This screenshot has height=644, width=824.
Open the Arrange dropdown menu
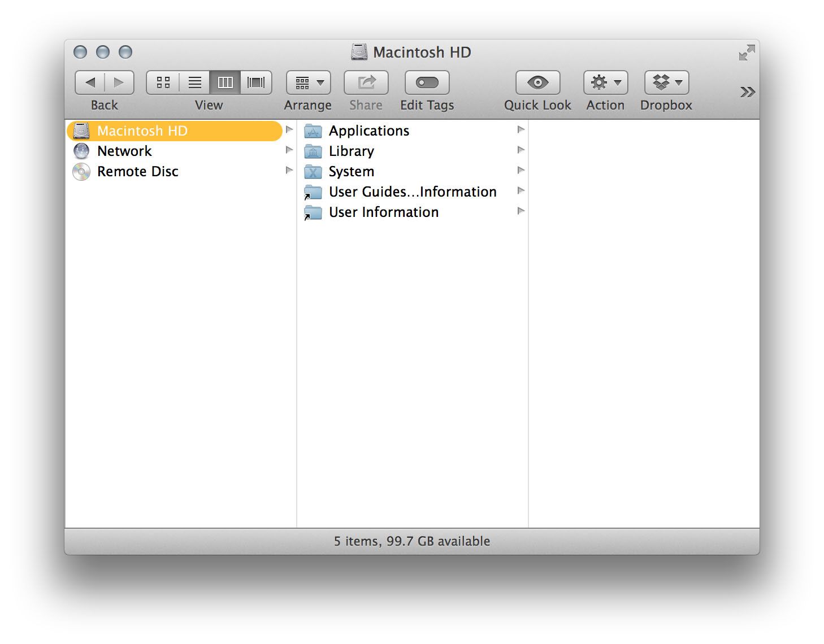[x=309, y=82]
